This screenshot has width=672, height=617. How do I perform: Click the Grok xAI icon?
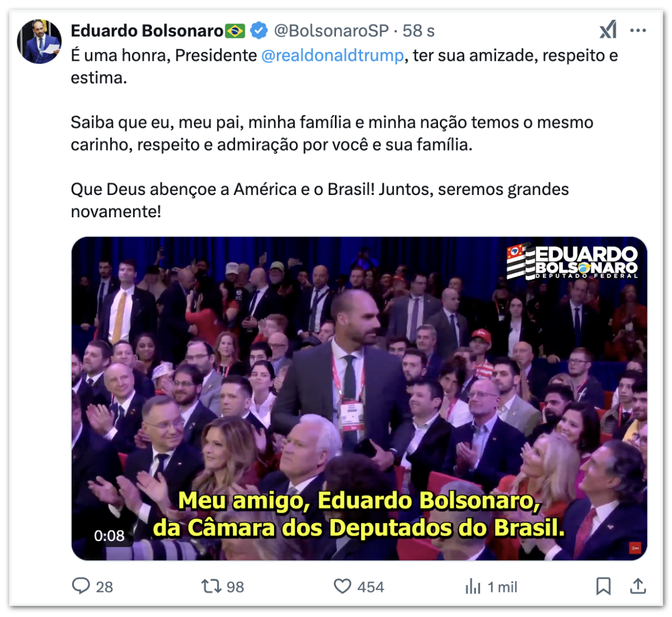[608, 30]
